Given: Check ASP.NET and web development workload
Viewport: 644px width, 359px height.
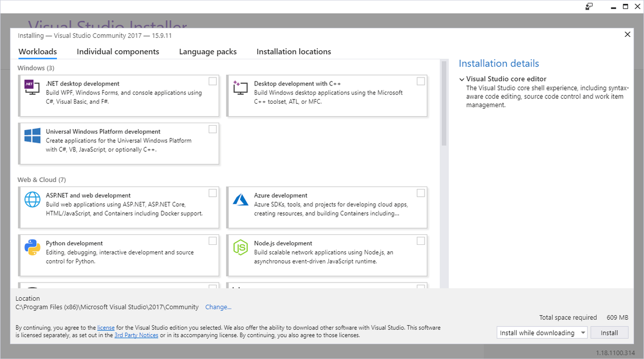Looking at the screenshot, I should pyautogui.click(x=213, y=193).
